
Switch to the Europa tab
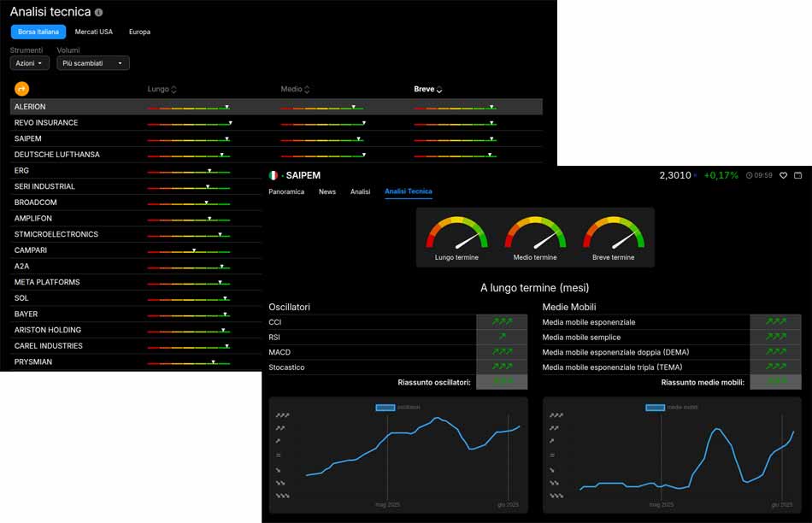coord(140,32)
